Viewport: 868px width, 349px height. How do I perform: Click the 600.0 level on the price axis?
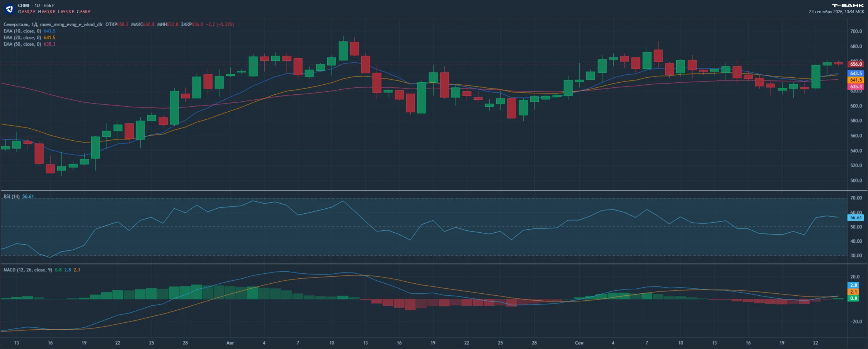click(856, 106)
